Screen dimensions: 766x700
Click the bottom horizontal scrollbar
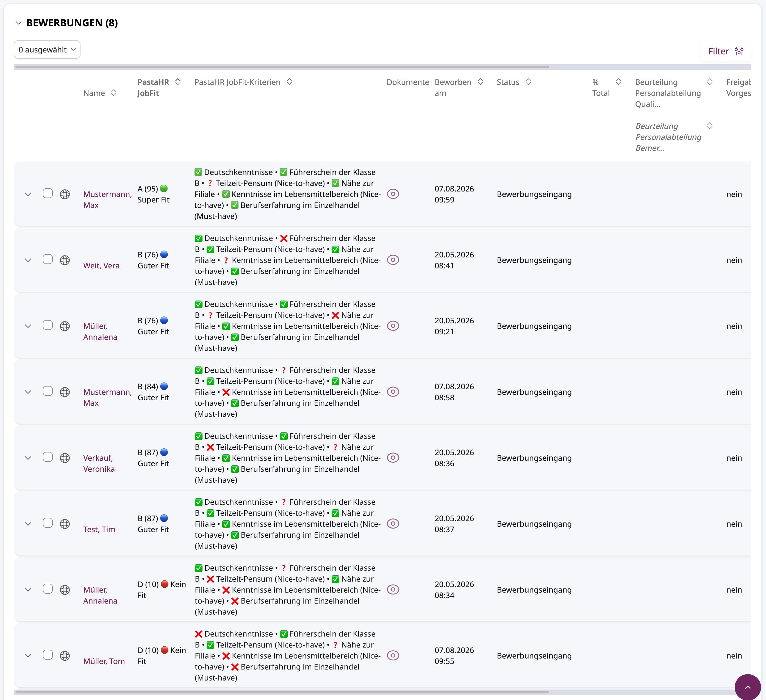pos(282,692)
